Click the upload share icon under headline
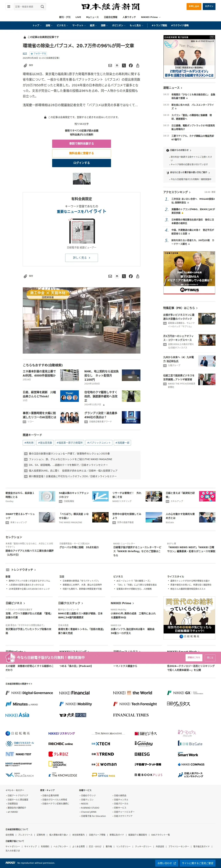This screenshot has width=221, height=868. 138,66
